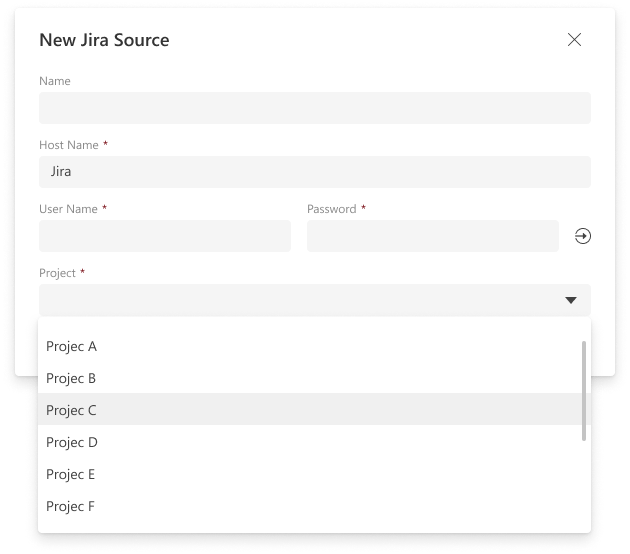This screenshot has width=630, height=554.
Task: Select Projec A from the list
Action: [x=72, y=347]
